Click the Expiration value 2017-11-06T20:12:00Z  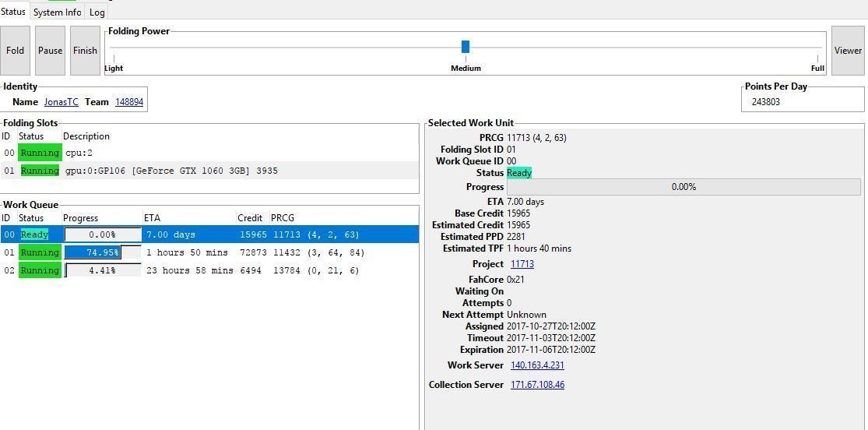tap(551, 350)
